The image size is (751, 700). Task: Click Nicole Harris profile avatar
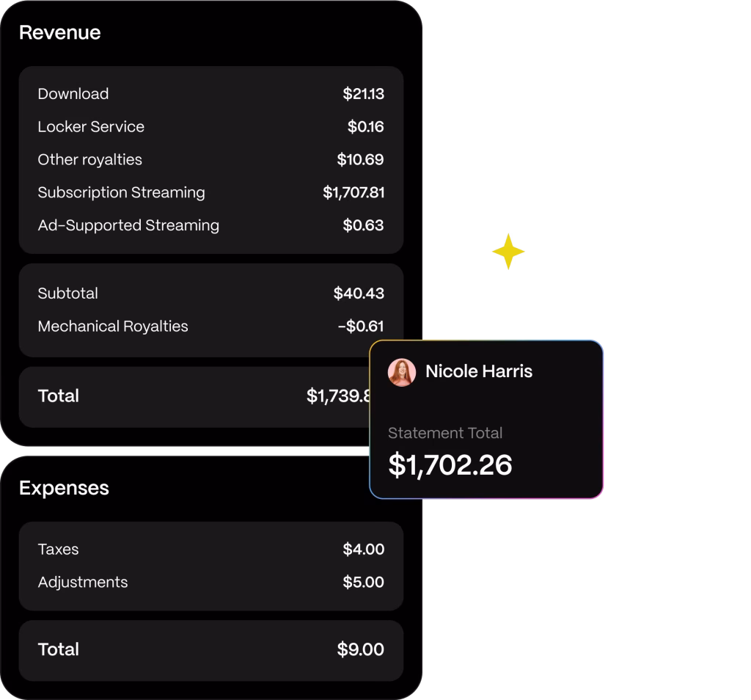(401, 372)
